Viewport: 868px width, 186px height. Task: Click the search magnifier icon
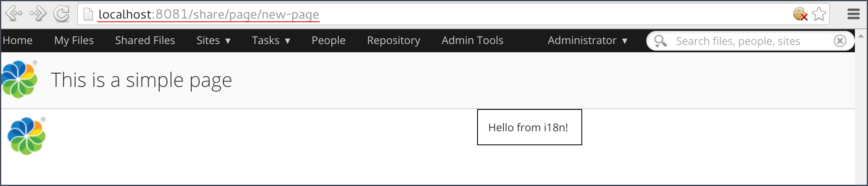click(x=660, y=41)
